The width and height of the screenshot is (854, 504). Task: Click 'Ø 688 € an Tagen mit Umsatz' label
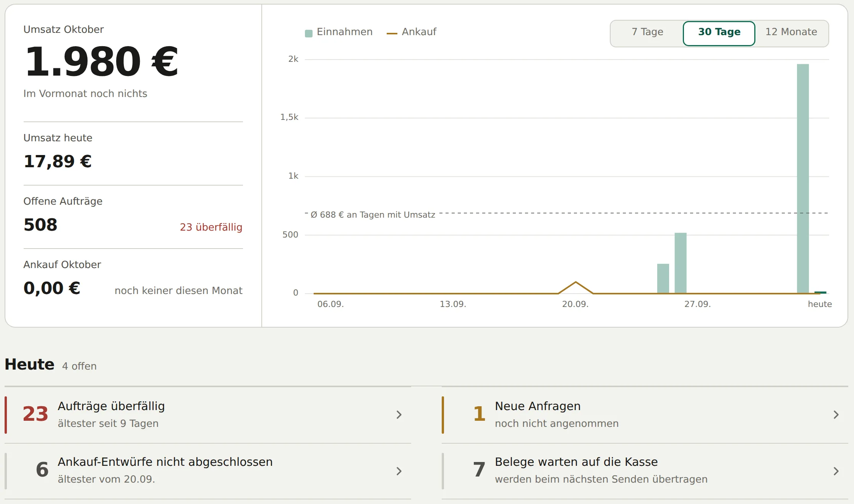click(373, 215)
